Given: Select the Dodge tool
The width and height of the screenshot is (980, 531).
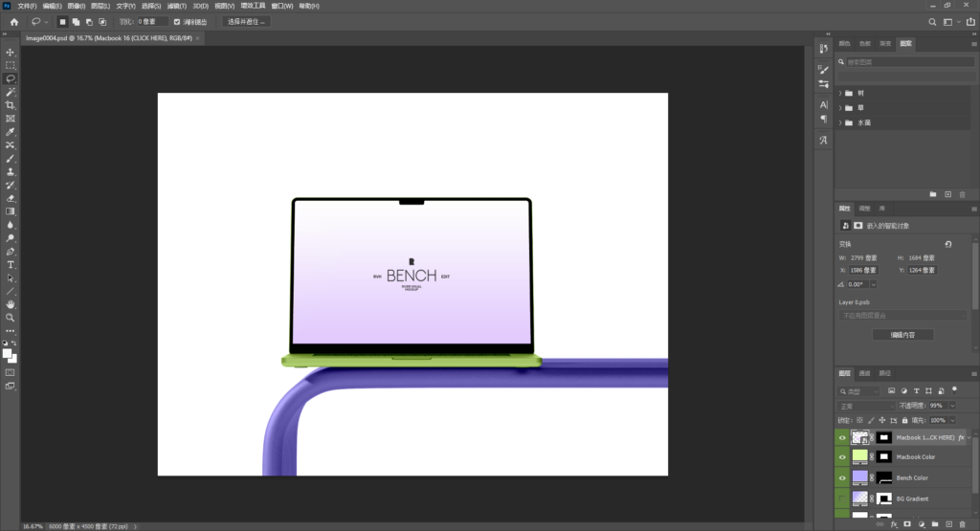Looking at the screenshot, I should tap(10, 238).
